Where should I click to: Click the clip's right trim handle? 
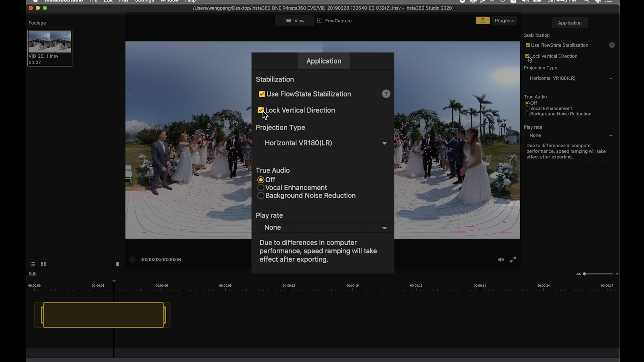165,315
